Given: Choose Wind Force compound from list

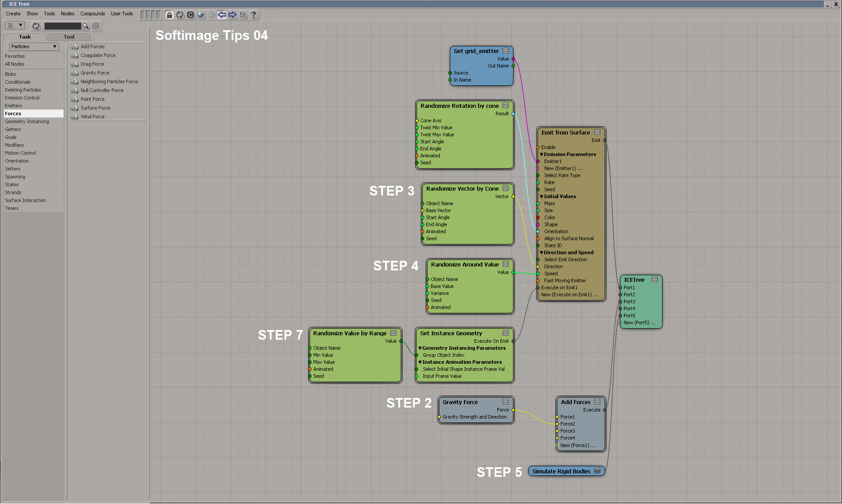Looking at the screenshot, I should (x=93, y=117).
